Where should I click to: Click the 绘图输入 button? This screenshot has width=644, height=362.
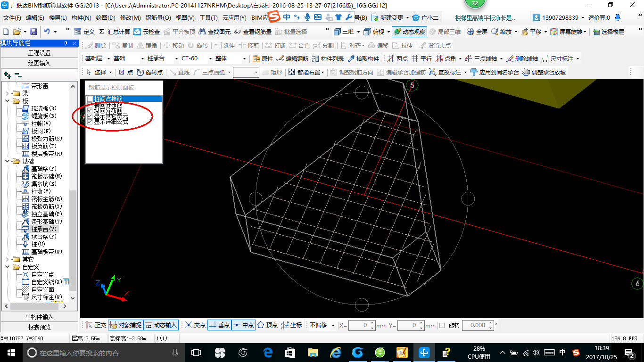point(39,63)
